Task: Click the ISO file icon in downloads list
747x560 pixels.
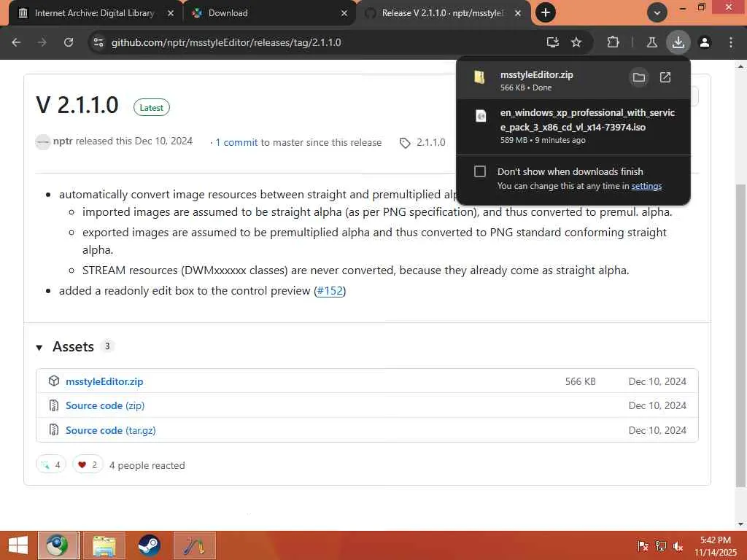Action: click(x=481, y=116)
